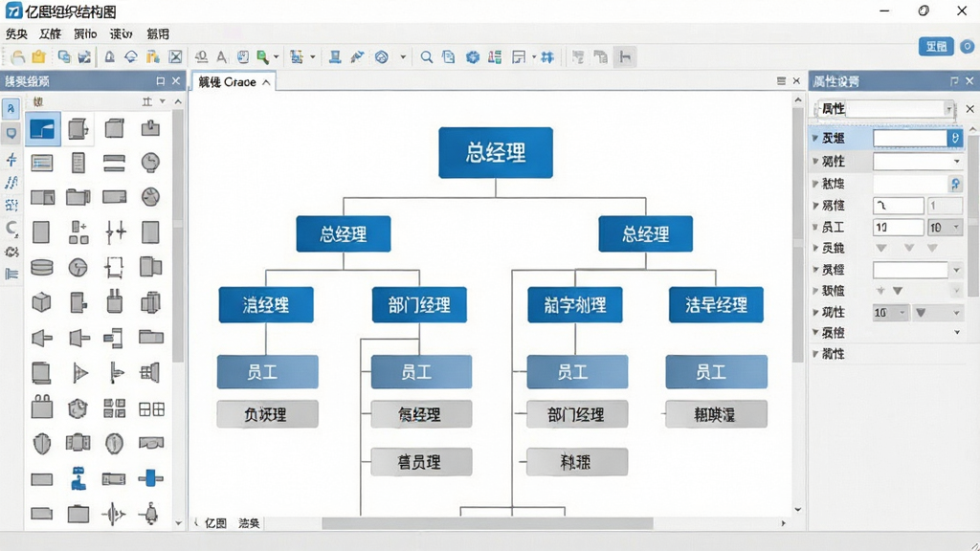The height and width of the screenshot is (551, 980).
Task: Select the two horizontal bars shape
Action: [x=114, y=163]
